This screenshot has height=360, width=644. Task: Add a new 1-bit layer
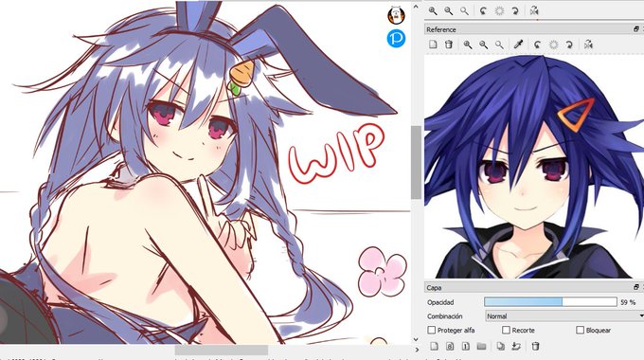[x=466, y=347]
